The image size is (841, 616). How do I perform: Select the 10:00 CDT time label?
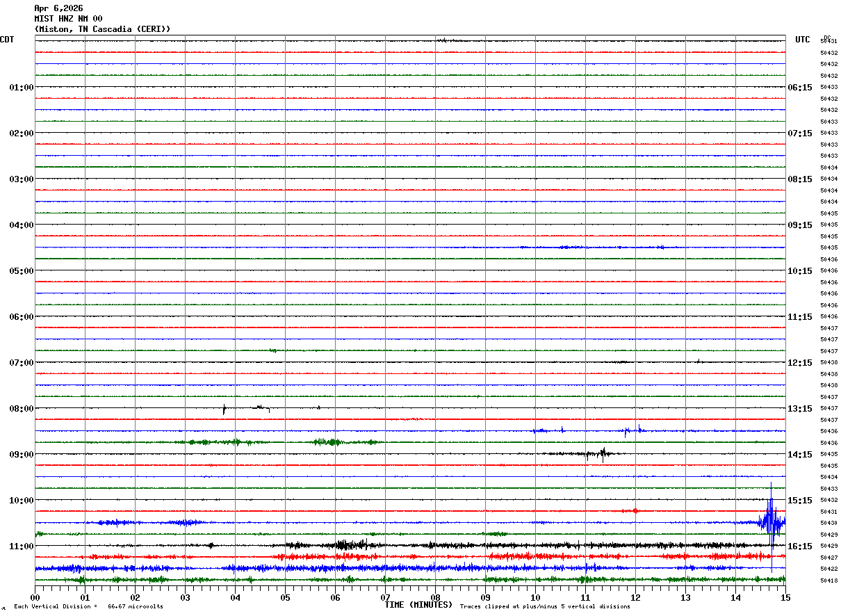click(x=22, y=501)
